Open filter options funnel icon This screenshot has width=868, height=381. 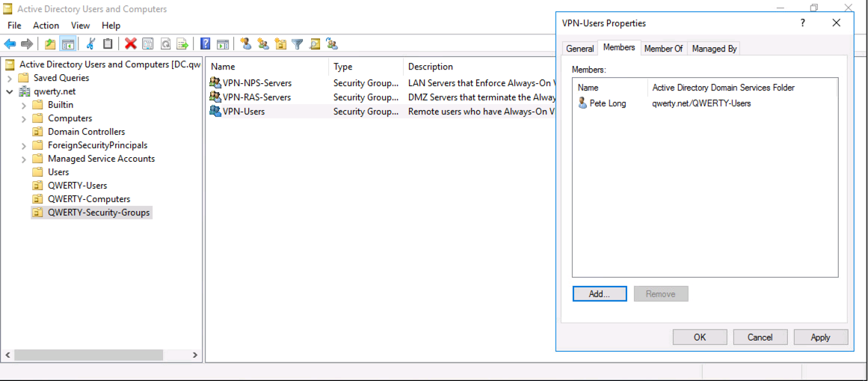[x=298, y=44]
